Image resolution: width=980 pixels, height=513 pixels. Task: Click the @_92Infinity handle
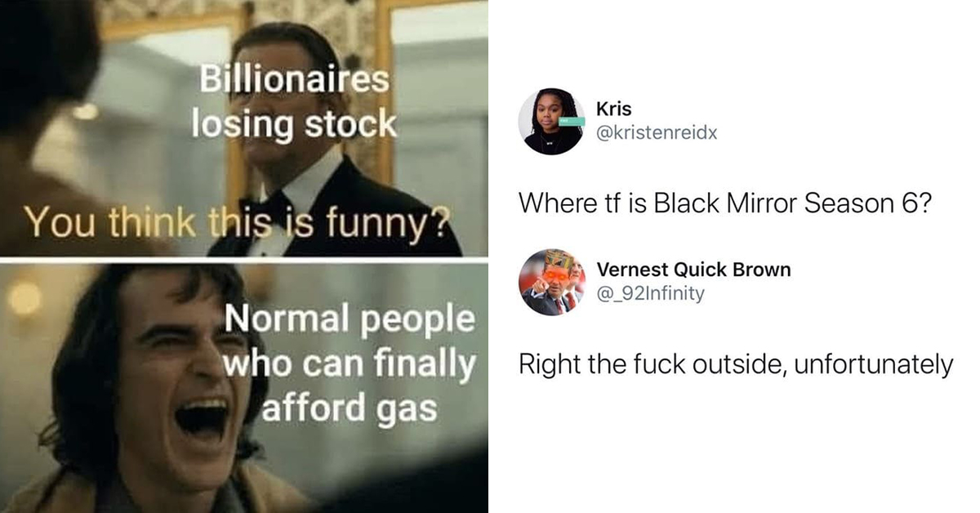click(x=651, y=293)
